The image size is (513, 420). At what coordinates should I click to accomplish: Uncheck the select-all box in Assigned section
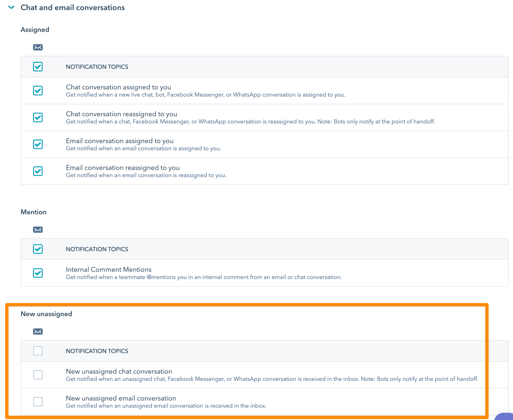pyautogui.click(x=38, y=66)
